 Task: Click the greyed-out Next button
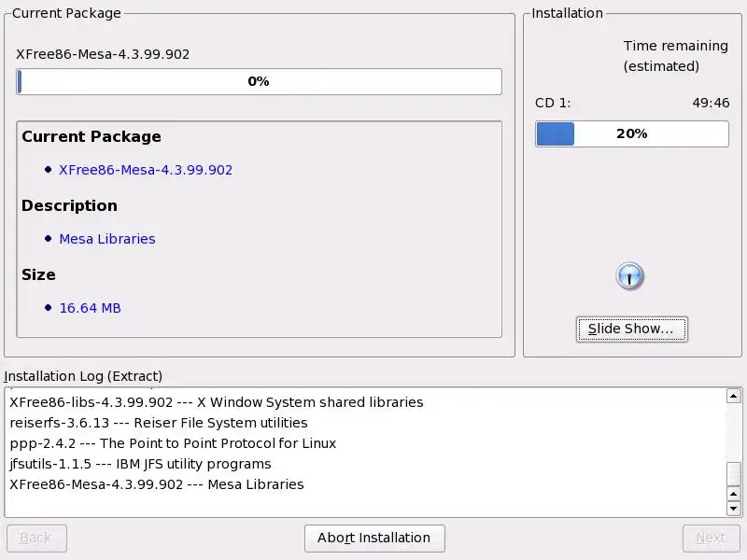pyautogui.click(x=711, y=539)
